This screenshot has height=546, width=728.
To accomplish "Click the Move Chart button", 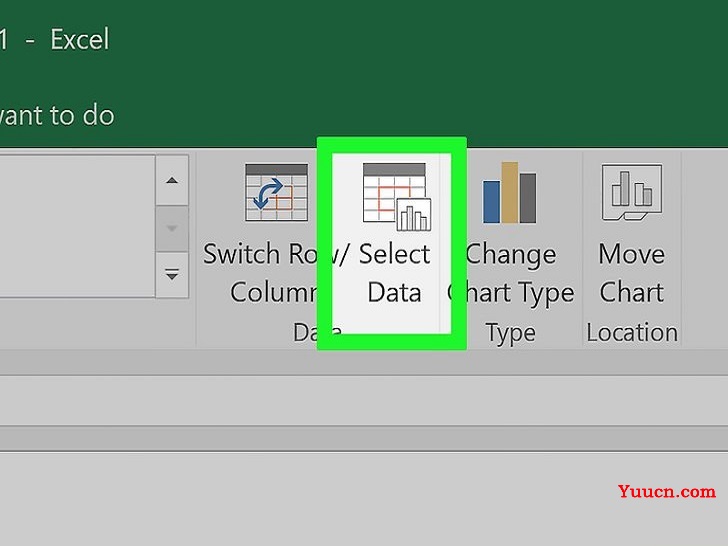I will pyautogui.click(x=631, y=234).
